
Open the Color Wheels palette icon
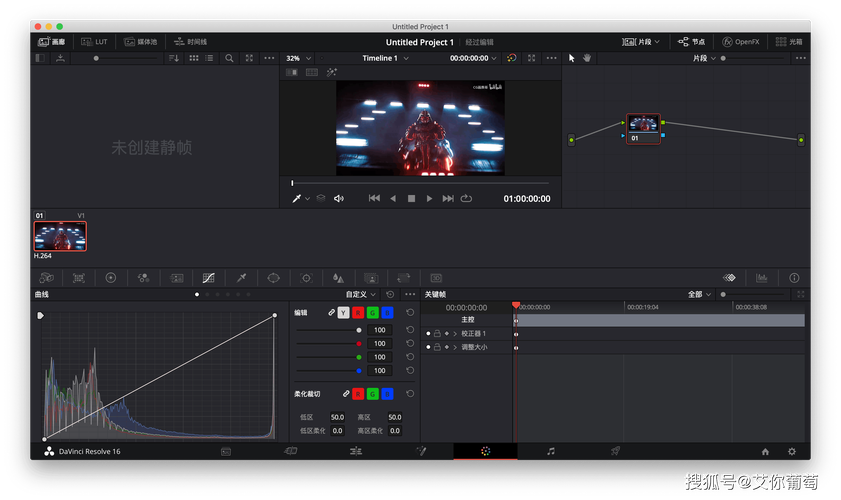111,278
